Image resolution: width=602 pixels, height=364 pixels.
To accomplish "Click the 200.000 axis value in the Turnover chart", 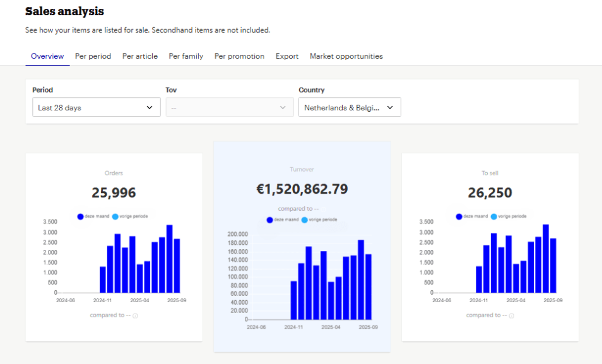I will click(x=238, y=234).
